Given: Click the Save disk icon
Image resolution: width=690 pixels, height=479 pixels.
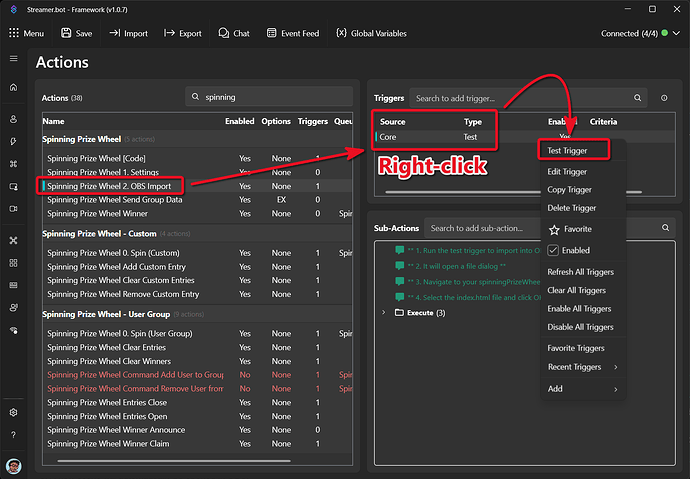Looking at the screenshot, I should click(66, 33).
